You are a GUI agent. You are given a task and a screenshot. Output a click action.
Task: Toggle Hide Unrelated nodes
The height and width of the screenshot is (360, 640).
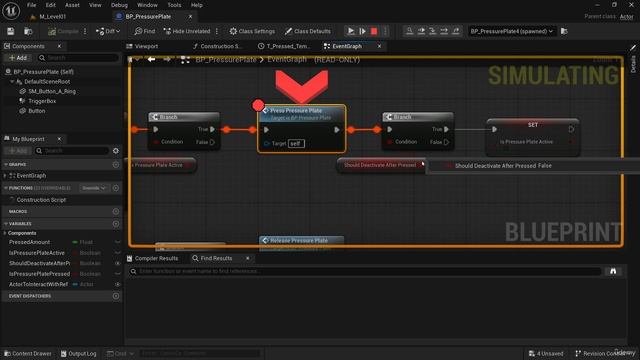tap(187, 31)
